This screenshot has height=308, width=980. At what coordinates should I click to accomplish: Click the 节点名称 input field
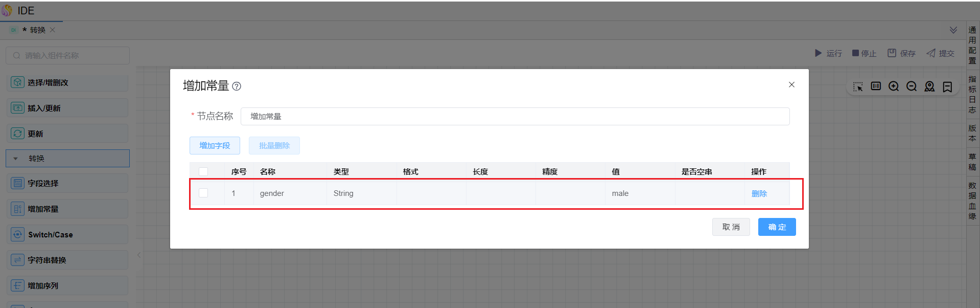[515, 116]
